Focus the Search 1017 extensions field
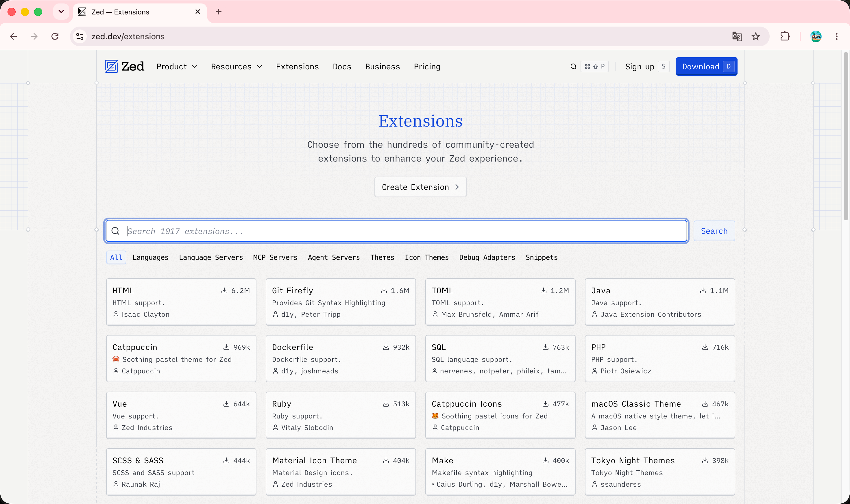 click(x=396, y=231)
